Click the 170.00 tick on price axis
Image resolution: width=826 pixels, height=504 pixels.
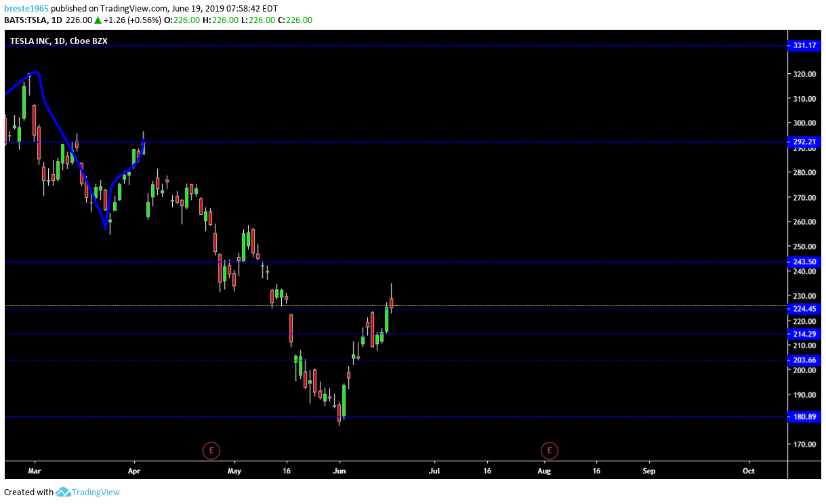coord(805,444)
